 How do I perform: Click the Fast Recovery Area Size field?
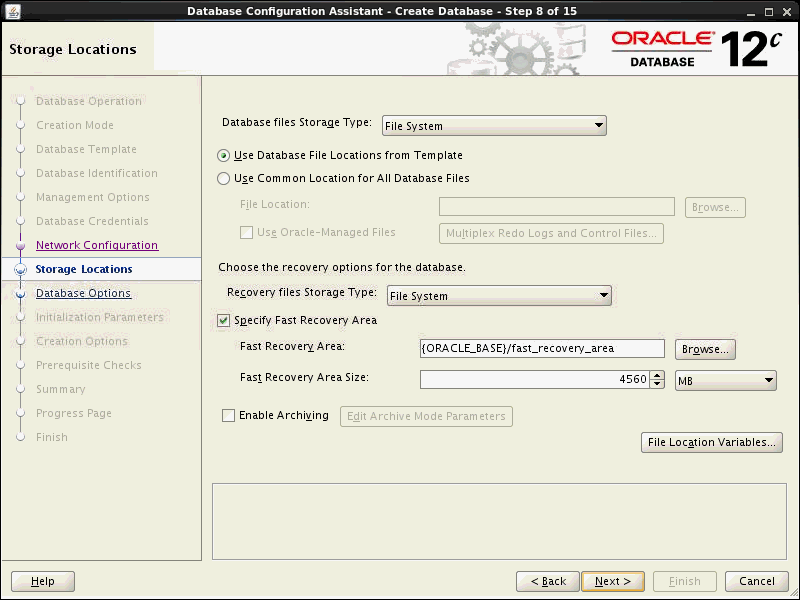(535, 380)
